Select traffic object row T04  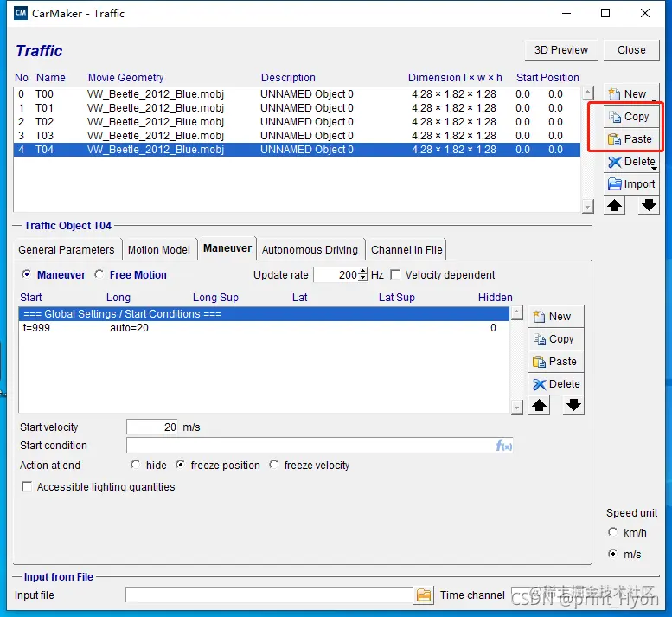pos(297,150)
